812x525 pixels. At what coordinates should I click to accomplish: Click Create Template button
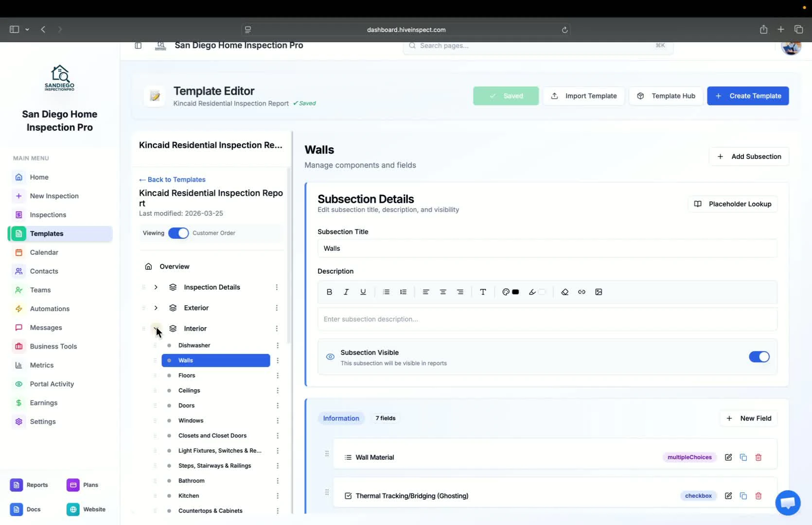click(x=748, y=96)
